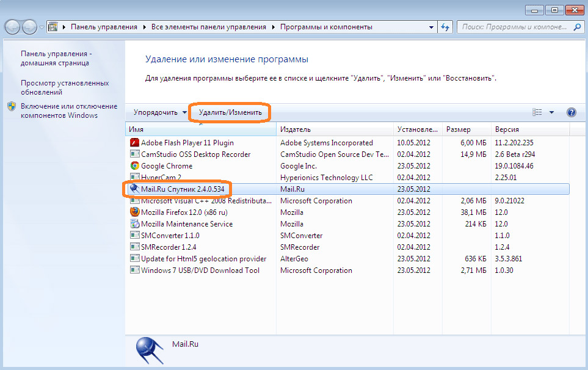Screen dimensions: 588x370
Task: Sort list by Издатель column header
Action: click(296, 129)
